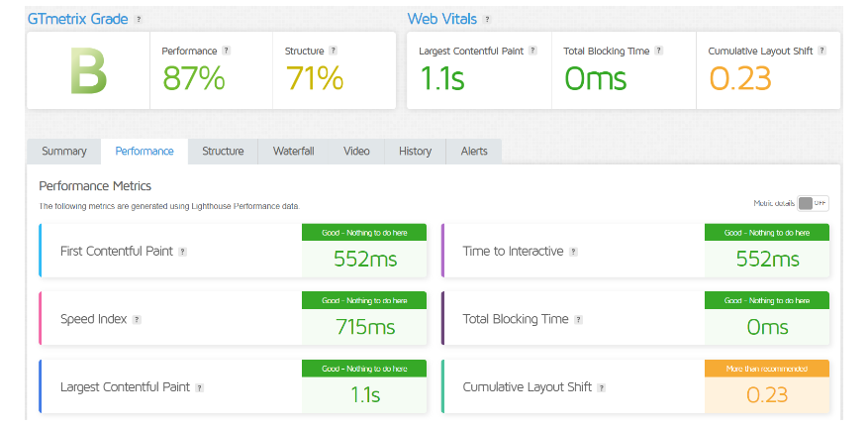Image resolution: width=868 pixels, height=428 pixels.
Task: Click help icon beside Structure score
Action: coord(333,51)
